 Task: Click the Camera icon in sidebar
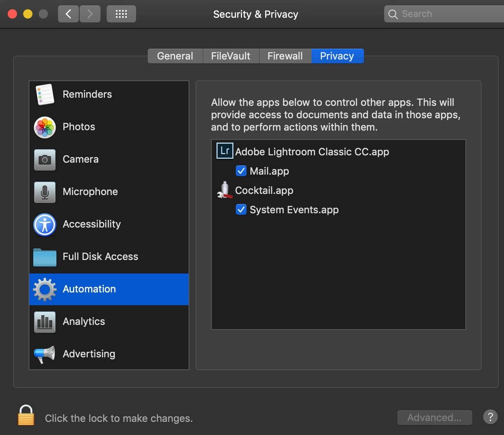tap(45, 160)
